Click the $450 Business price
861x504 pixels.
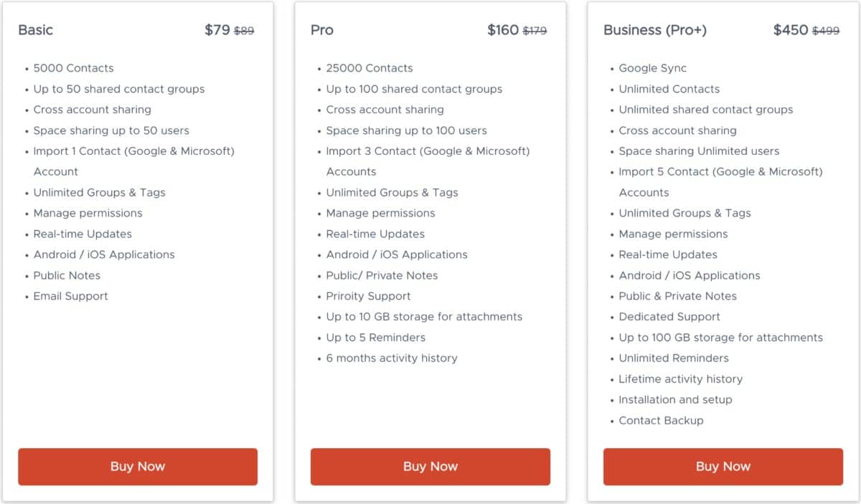[x=791, y=30]
